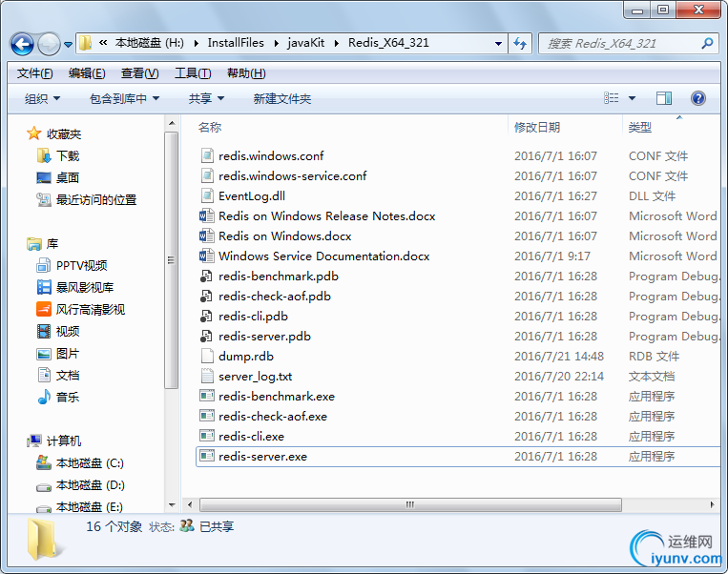Click the javaKit breadcrumb
The height and width of the screenshot is (574, 728).
(306, 43)
